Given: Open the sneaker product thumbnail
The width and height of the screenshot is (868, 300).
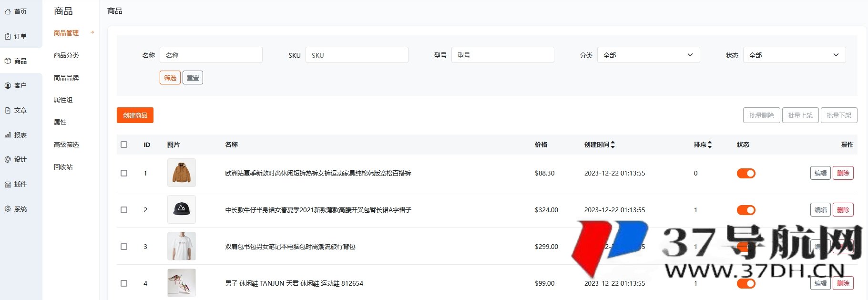Looking at the screenshot, I should pos(182,283).
